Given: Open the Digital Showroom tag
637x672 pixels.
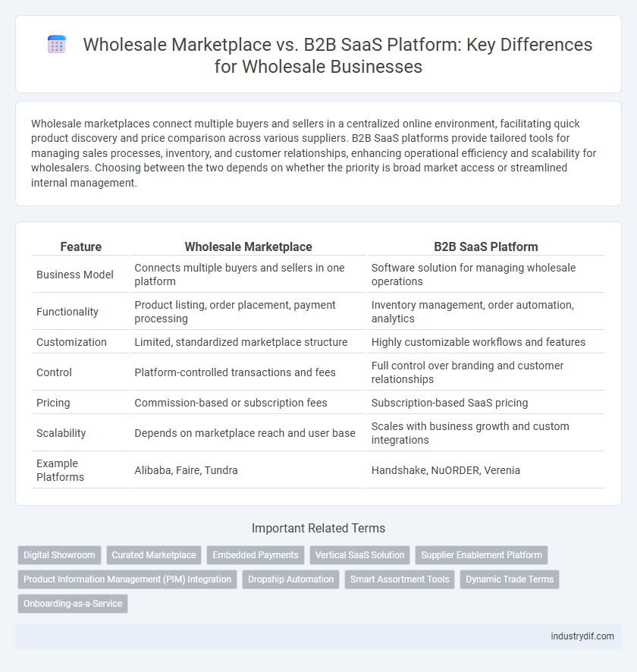Looking at the screenshot, I should [60, 555].
